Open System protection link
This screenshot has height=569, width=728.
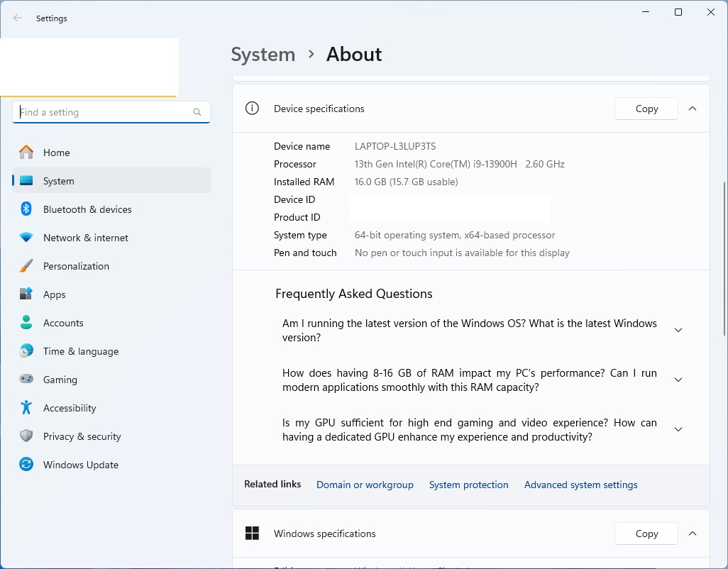468,485
